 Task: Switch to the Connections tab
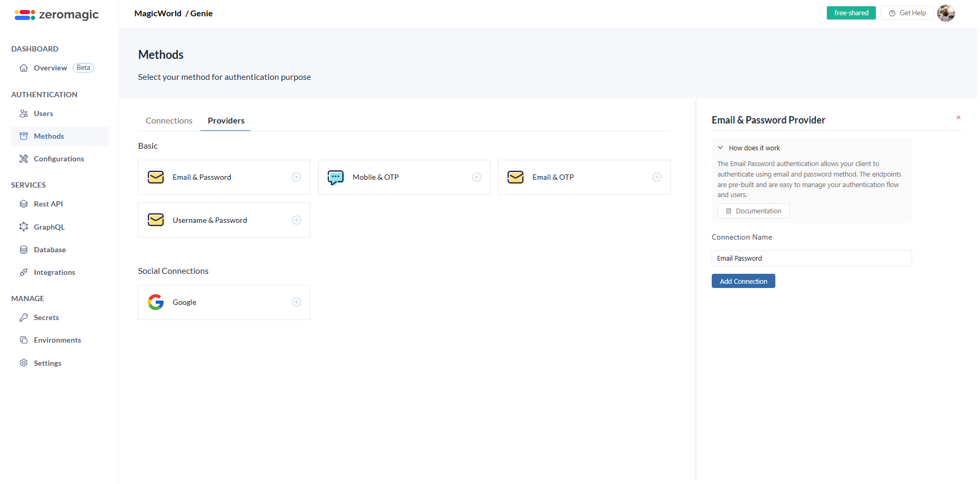(x=168, y=120)
